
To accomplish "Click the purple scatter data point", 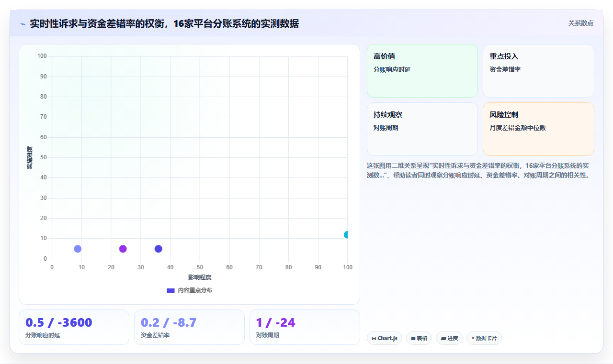I will click(123, 249).
